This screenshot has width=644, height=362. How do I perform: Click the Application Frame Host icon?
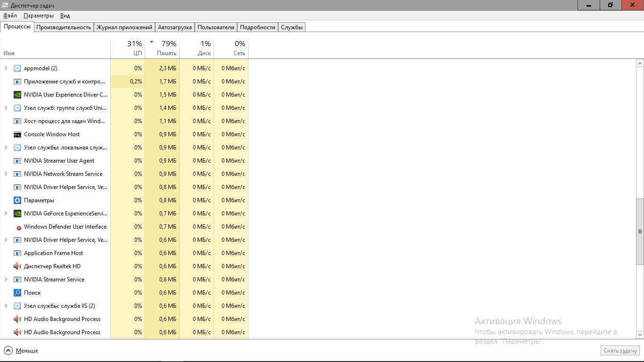coord(17,253)
